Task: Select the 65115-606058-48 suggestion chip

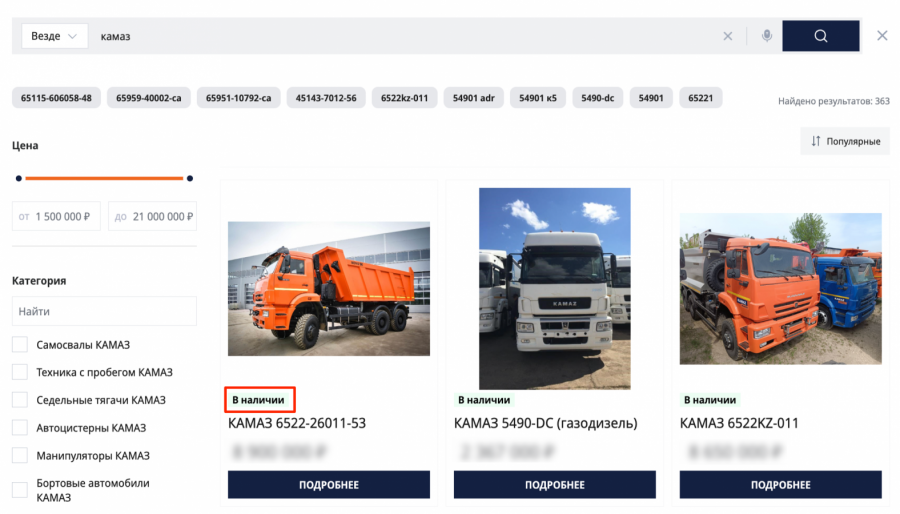Action: click(56, 98)
